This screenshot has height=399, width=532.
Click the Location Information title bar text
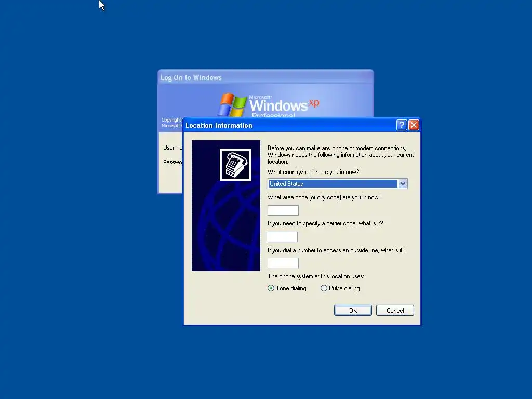[219, 126]
